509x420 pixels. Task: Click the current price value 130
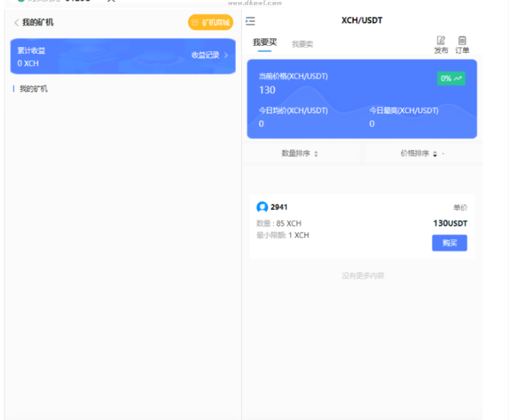coord(267,90)
